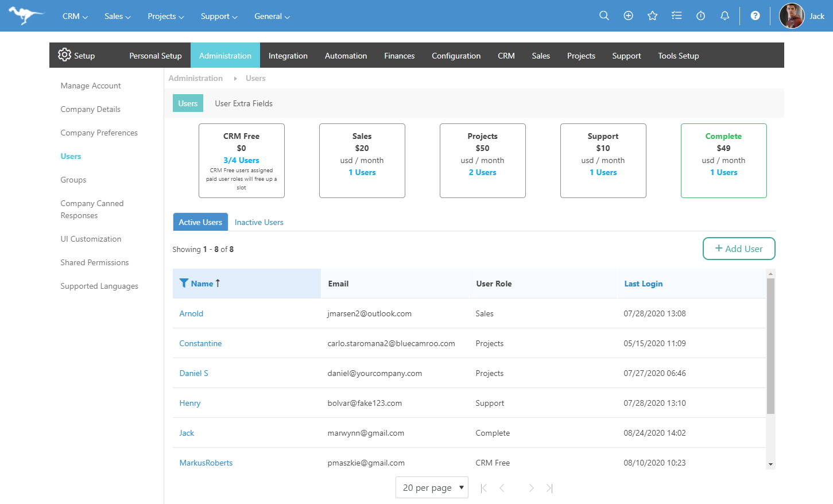This screenshot has height=504, width=833.
Task: Click the User Role column header
Action: point(494,284)
